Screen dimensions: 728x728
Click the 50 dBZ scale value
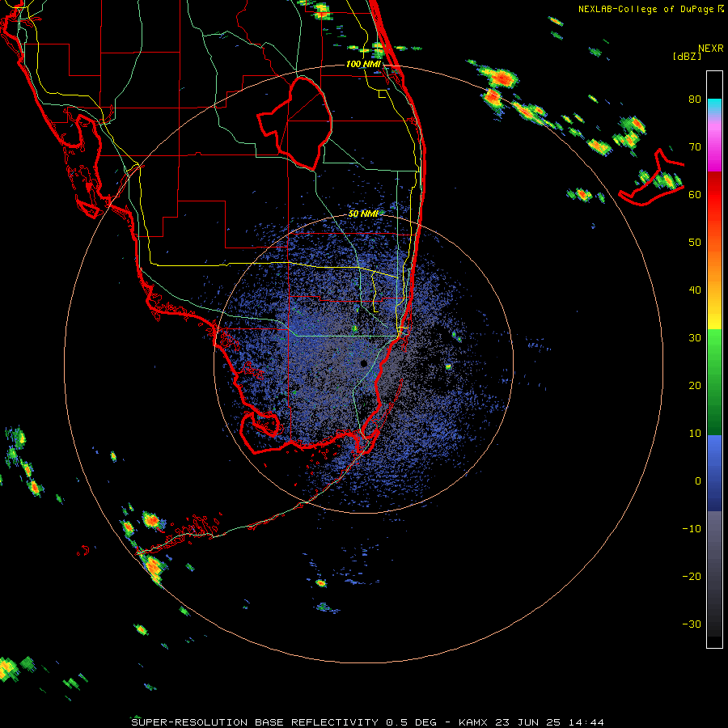695,243
